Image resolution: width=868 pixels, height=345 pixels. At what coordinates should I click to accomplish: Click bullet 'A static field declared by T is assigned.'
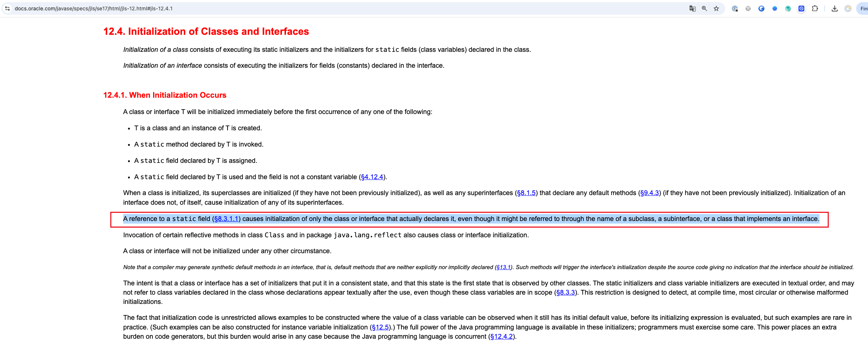(195, 161)
